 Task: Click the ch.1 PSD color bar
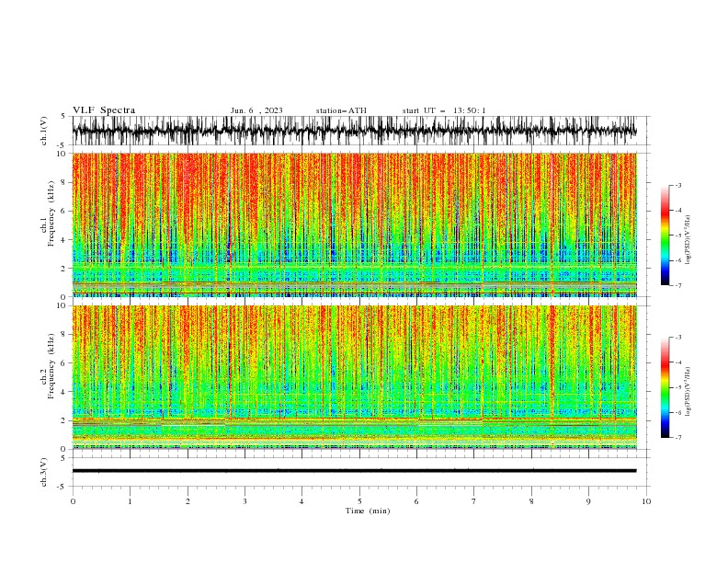665,235
